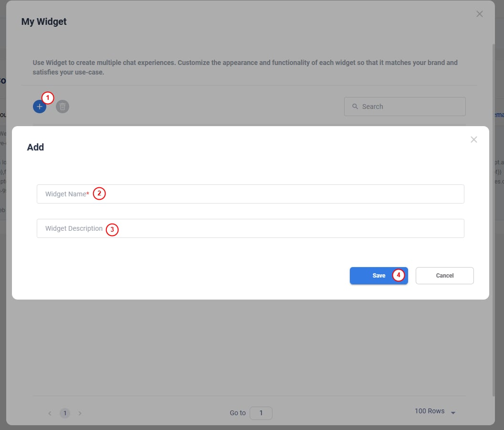Click the 'Add' dialog title

tap(35, 147)
